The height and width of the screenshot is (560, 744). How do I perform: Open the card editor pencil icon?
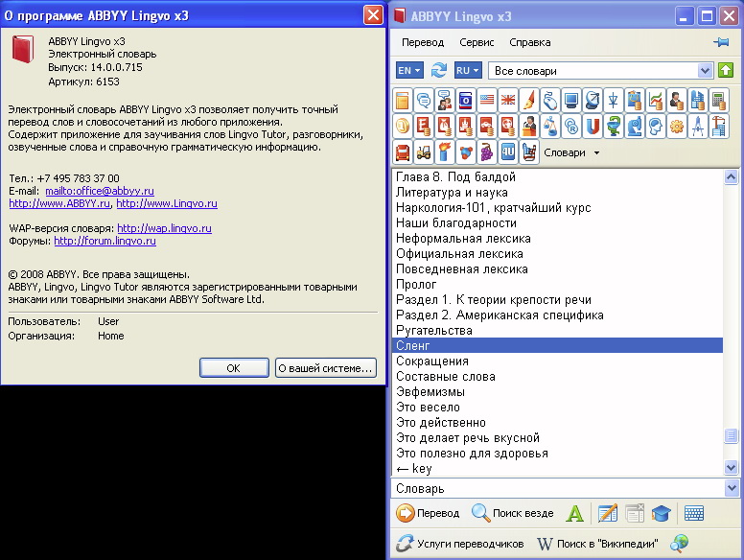coord(607,513)
